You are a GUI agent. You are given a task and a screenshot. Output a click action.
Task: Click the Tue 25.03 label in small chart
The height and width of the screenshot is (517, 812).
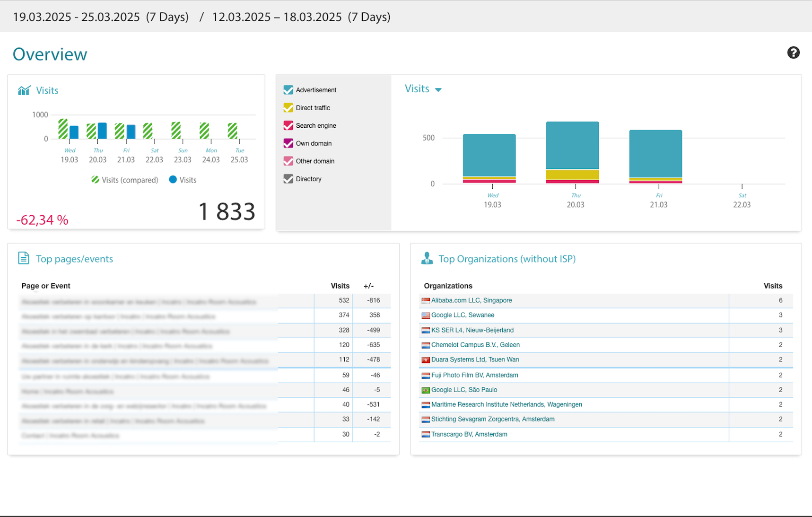coord(239,156)
